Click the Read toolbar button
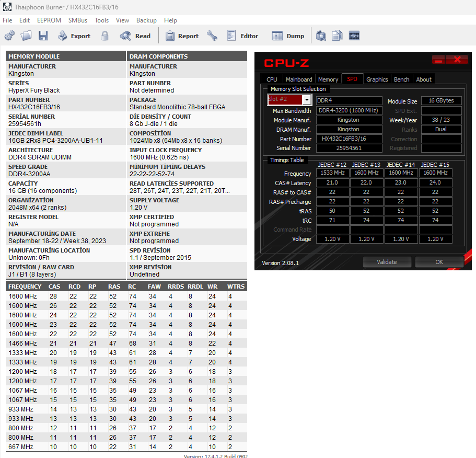 135,36
